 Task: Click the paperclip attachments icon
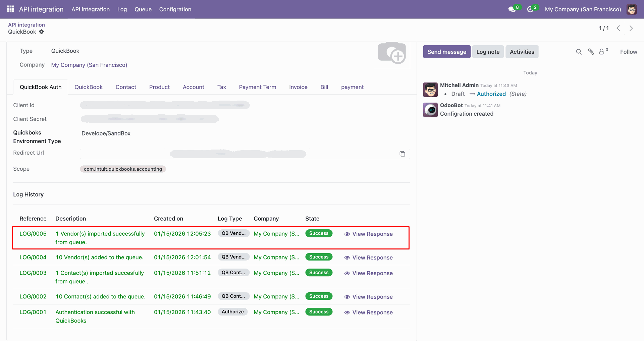[591, 52]
